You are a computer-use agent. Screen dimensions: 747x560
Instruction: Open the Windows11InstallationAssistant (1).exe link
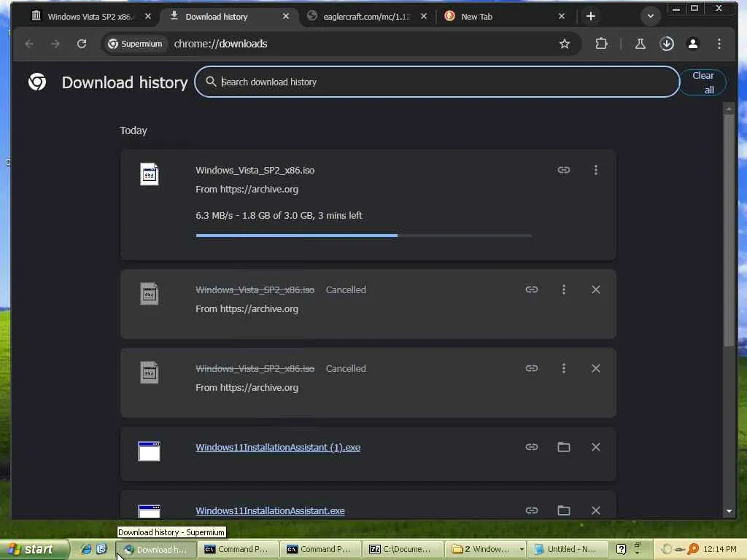278,447
